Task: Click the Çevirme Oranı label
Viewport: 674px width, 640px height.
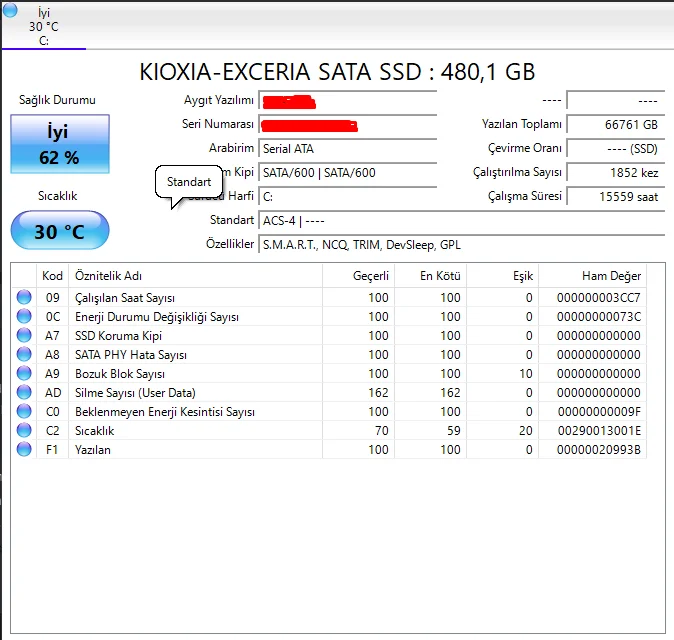Action: [x=524, y=148]
